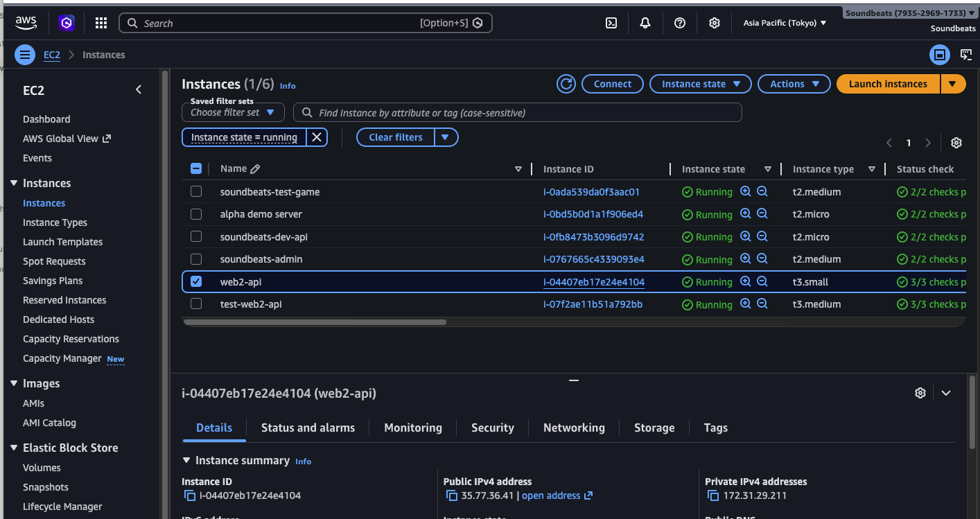Collapse the Instances sidebar section
980x519 pixels.
[x=14, y=183]
